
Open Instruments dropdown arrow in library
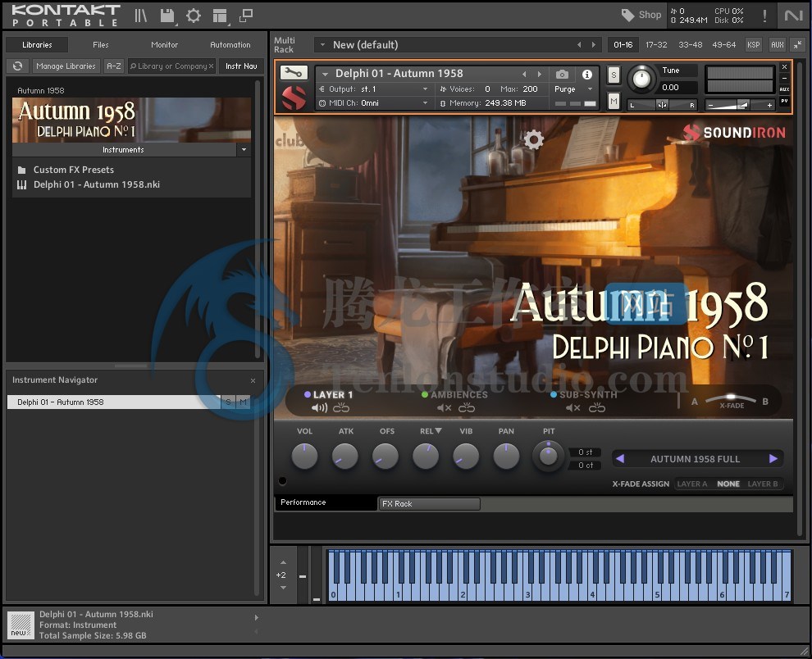(x=244, y=150)
